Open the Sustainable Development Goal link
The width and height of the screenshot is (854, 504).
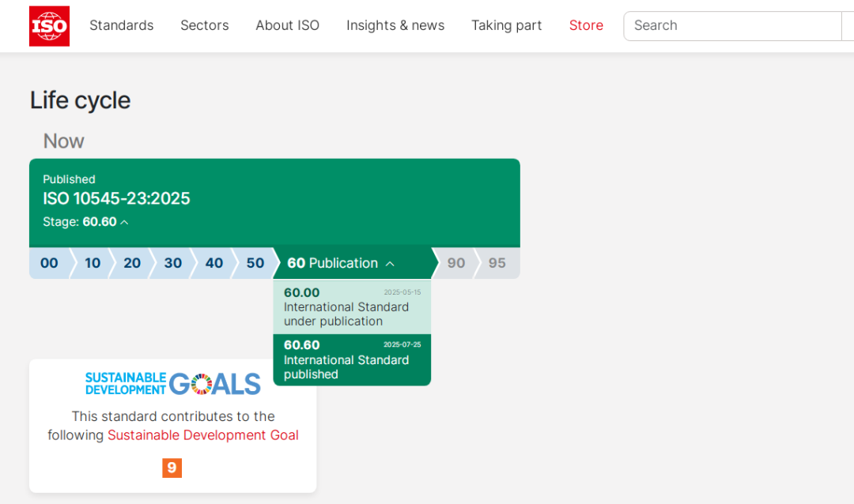click(203, 435)
